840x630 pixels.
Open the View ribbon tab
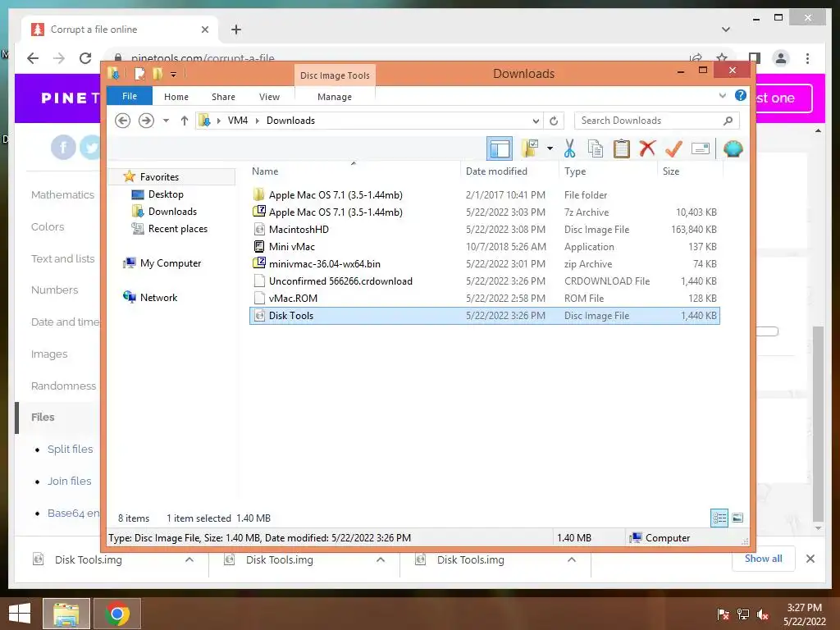pyautogui.click(x=269, y=97)
